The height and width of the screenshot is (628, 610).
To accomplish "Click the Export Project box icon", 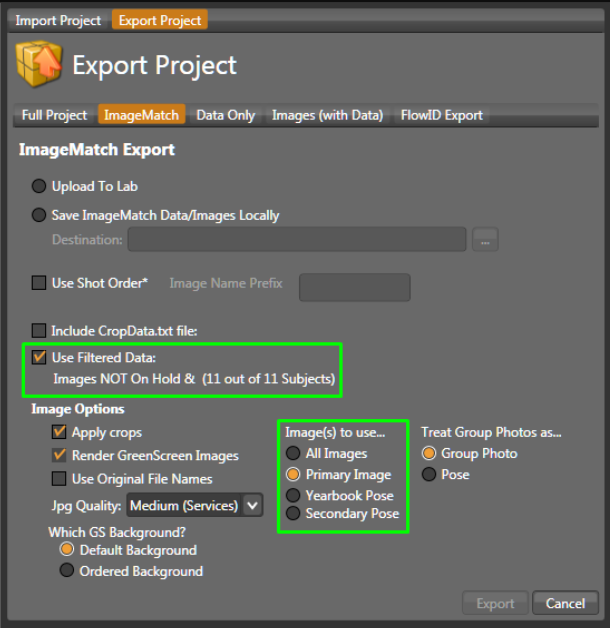I will pyautogui.click(x=39, y=63).
